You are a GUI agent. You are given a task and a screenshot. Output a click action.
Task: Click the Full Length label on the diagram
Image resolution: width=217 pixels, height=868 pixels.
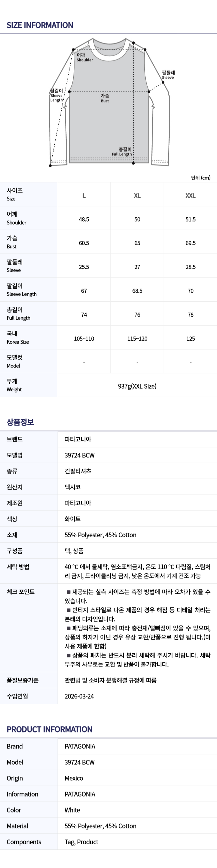(x=122, y=152)
